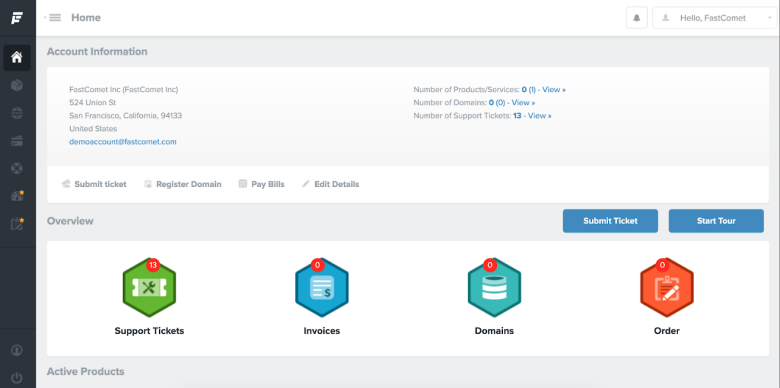Click the pencil icon beside Edit Details
This screenshot has height=388, width=780.
[x=306, y=184]
